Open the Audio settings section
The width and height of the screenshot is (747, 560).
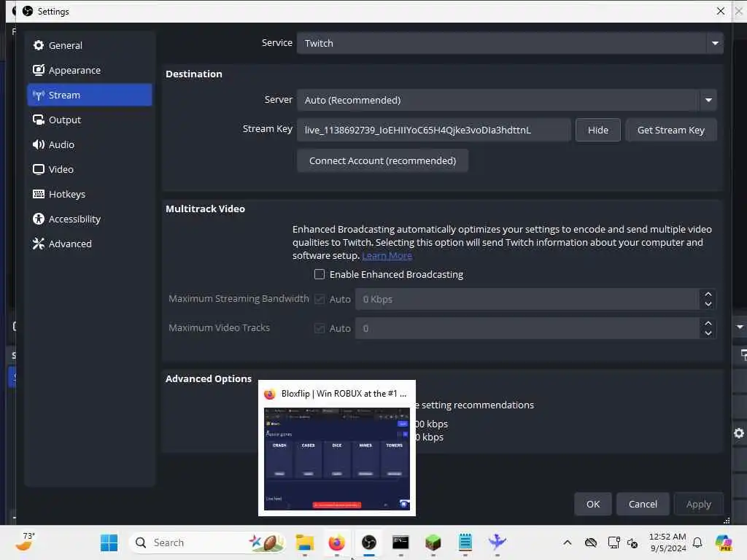(90, 144)
